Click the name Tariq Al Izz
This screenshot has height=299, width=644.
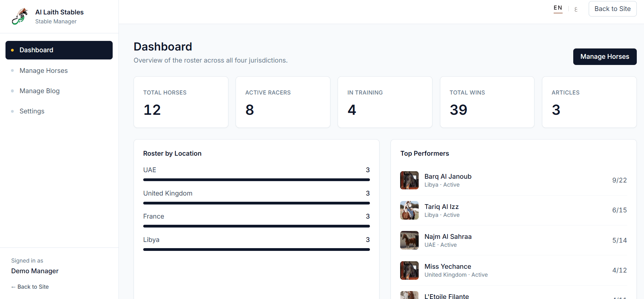tap(441, 207)
